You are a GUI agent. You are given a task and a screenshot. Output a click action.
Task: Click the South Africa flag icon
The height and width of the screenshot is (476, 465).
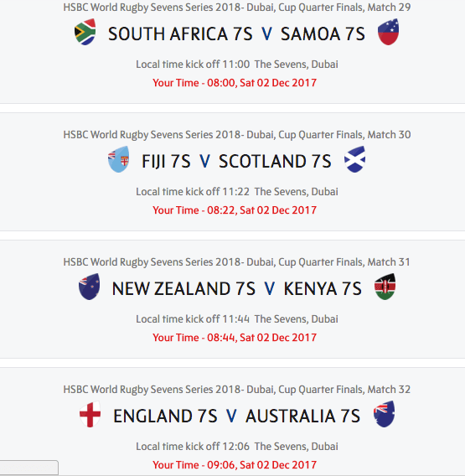click(x=85, y=32)
